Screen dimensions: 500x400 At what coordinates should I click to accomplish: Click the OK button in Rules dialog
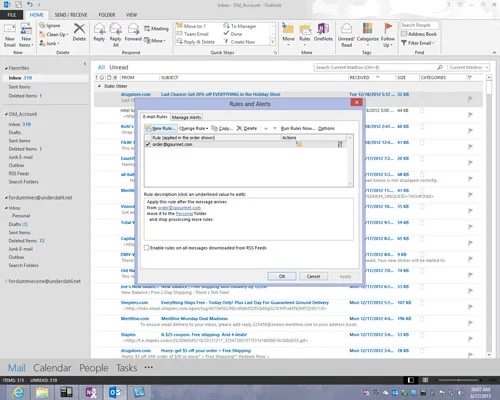click(282, 276)
